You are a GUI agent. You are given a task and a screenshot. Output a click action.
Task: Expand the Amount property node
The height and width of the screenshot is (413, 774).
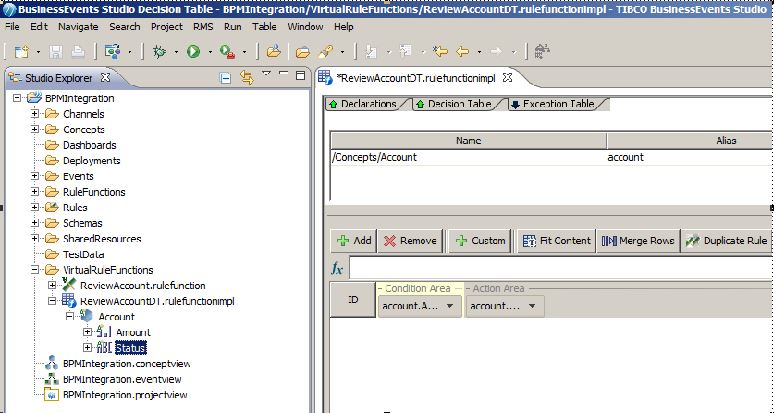[88, 332]
